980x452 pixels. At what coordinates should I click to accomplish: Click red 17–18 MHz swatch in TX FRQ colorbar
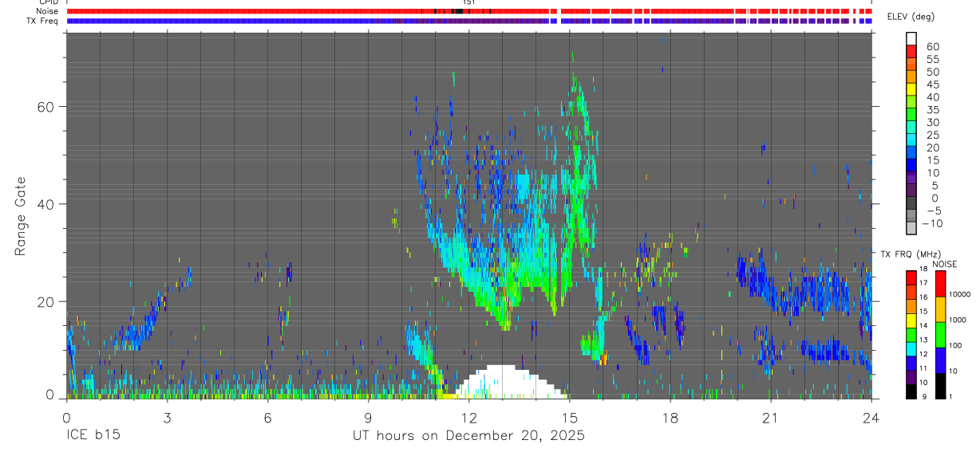pos(911,278)
